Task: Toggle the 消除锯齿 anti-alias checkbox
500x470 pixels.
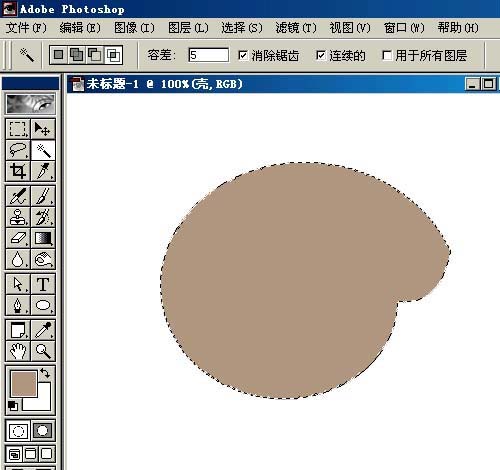Action: click(243, 55)
